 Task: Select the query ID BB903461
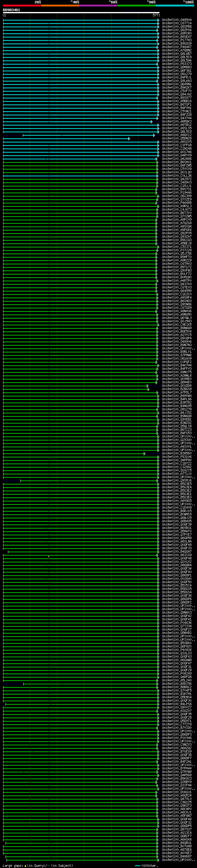point(11,10)
